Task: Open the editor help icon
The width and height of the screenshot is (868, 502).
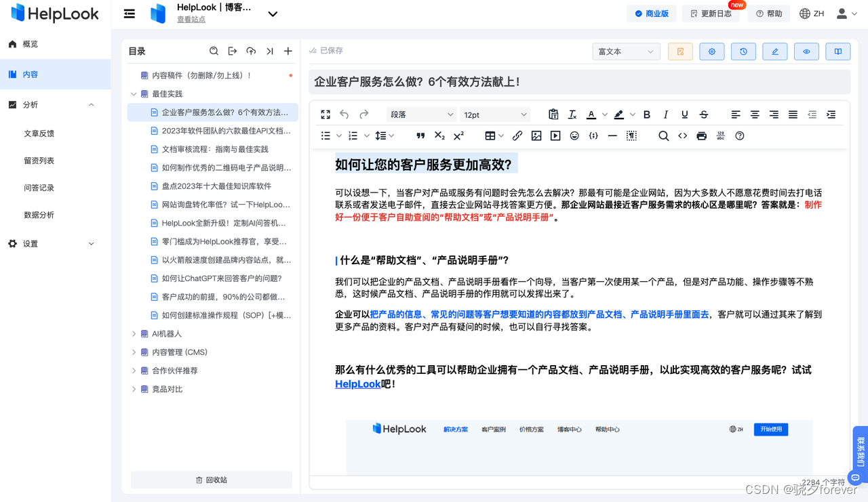Action: tap(740, 136)
